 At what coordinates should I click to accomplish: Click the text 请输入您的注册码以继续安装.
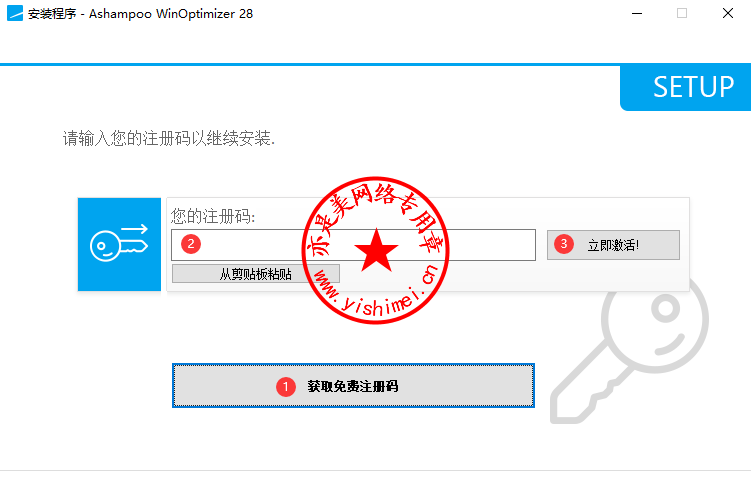coord(169,138)
